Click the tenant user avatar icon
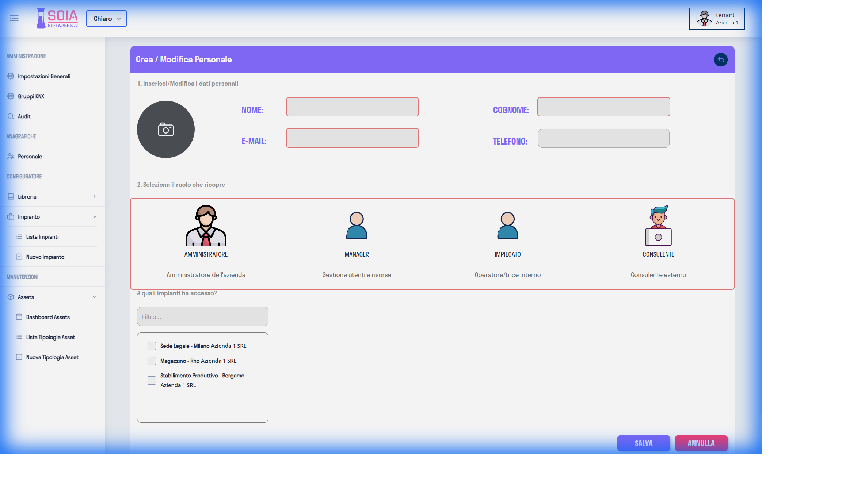 pyautogui.click(x=704, y=19)
